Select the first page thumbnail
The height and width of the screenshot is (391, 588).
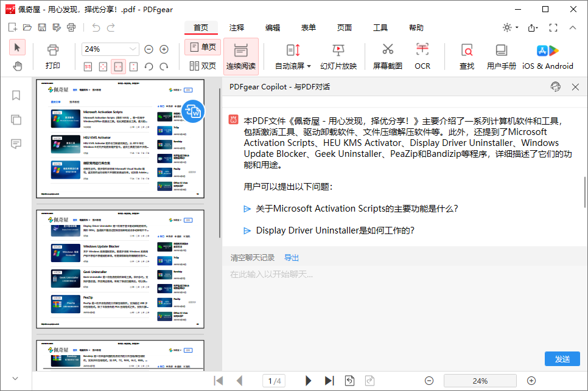click(120, 139)
